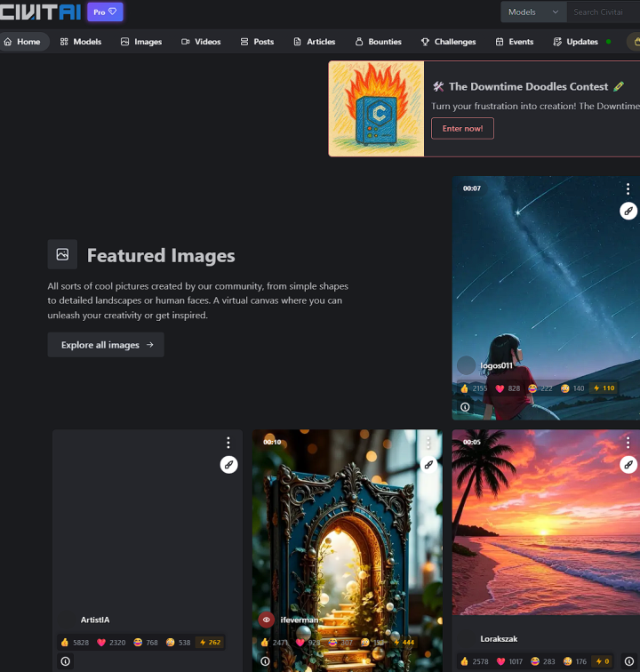This screenshot has height=672, width=640.
Task: Open three-dot menu on logos011 starry video
Action: (628, 189)
